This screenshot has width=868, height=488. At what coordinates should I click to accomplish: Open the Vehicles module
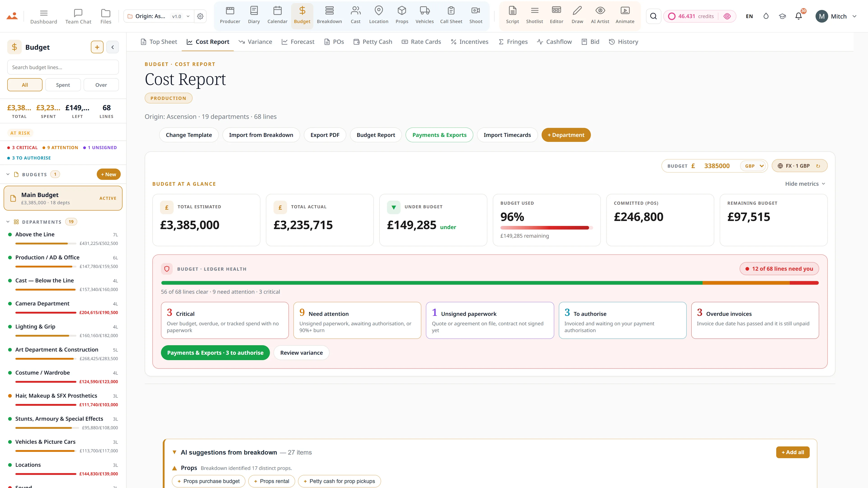[425, 16]
